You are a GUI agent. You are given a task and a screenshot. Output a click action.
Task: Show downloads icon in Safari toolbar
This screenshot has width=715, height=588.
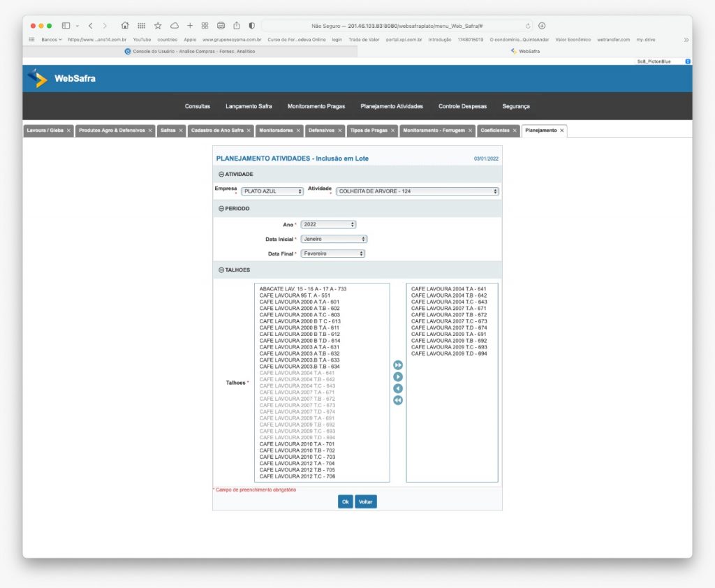[542, 26]
